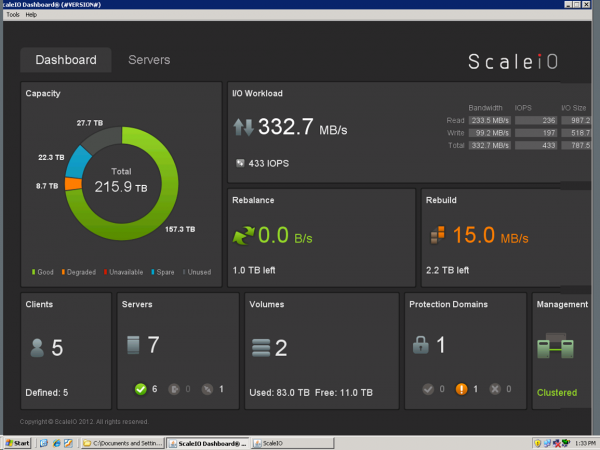Click the Spare legend entry

pos(163,272)
